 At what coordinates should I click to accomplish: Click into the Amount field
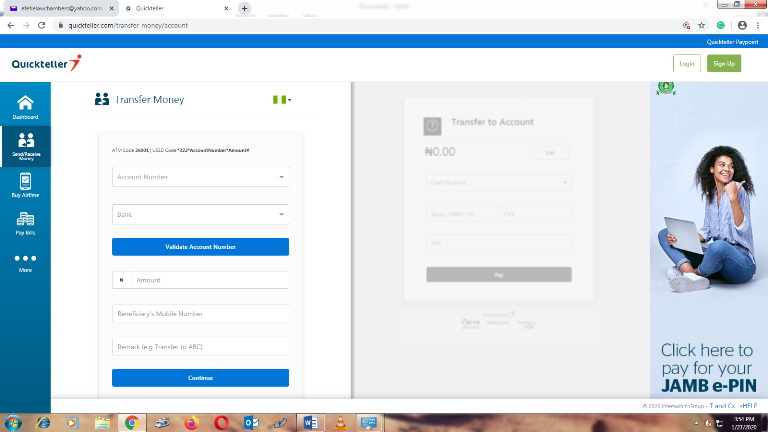[x=208, y=280]
